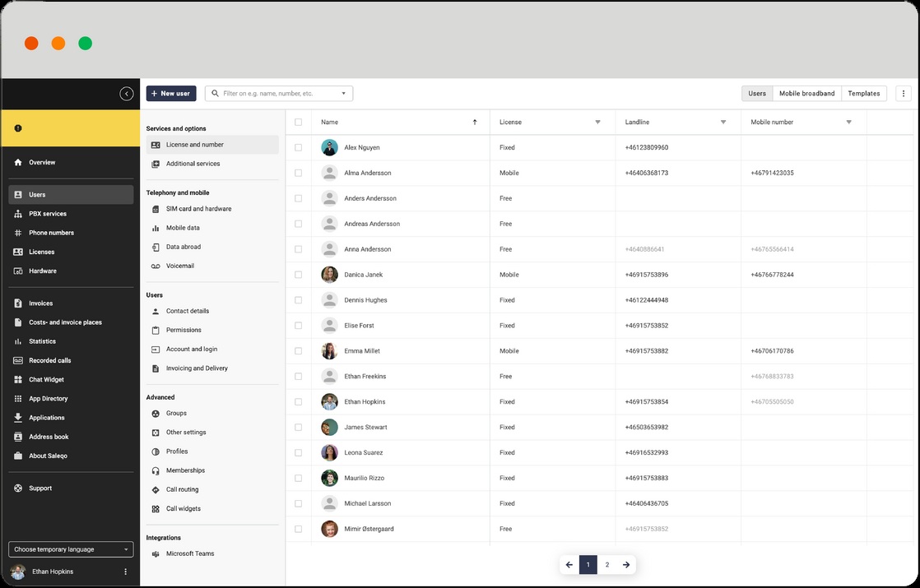
Task: Select License and number menu item
Action: tap(212, 145)
